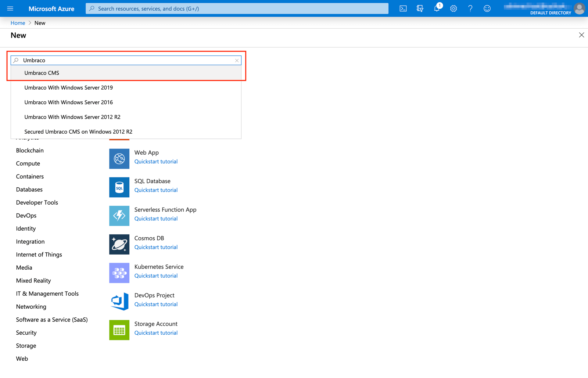This screenshot has width=588, height=378.
Task: Open the Software as a Service category
Action: pyautogui.click(x=52, y=320)
